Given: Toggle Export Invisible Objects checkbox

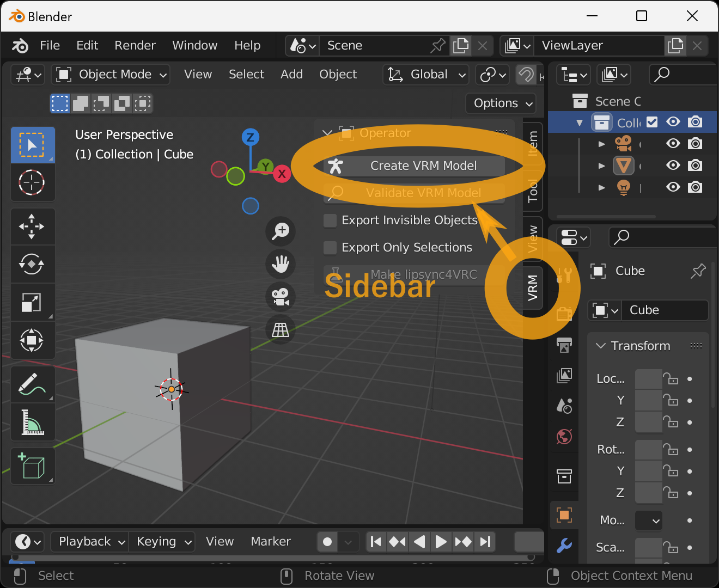Looking at the screenshot, I should coord(330,220).
